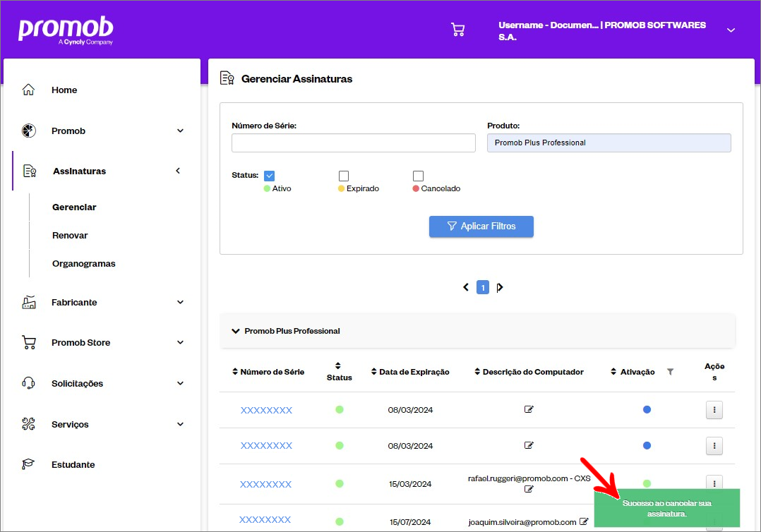Click the Home house icon

click(29, 90)
